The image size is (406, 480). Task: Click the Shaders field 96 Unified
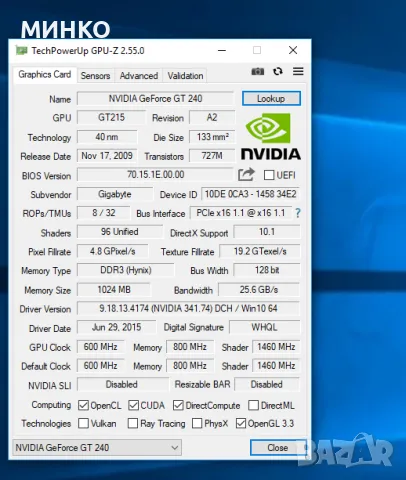click(120, 232)
